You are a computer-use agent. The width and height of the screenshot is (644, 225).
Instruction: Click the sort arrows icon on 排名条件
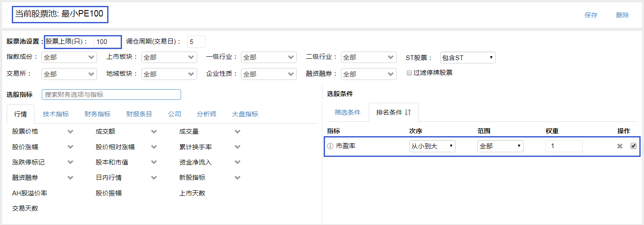click(408, 112)
